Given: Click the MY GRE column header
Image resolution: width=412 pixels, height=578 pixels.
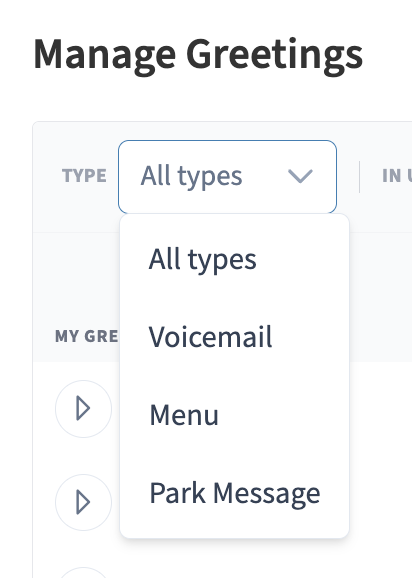Looking at the screenshot, I should (87, 336).
